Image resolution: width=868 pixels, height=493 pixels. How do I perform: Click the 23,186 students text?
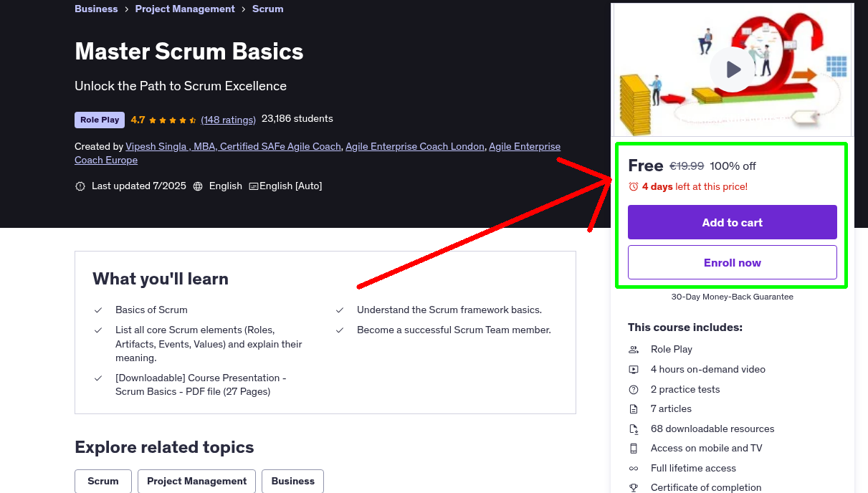pos(297,119)
